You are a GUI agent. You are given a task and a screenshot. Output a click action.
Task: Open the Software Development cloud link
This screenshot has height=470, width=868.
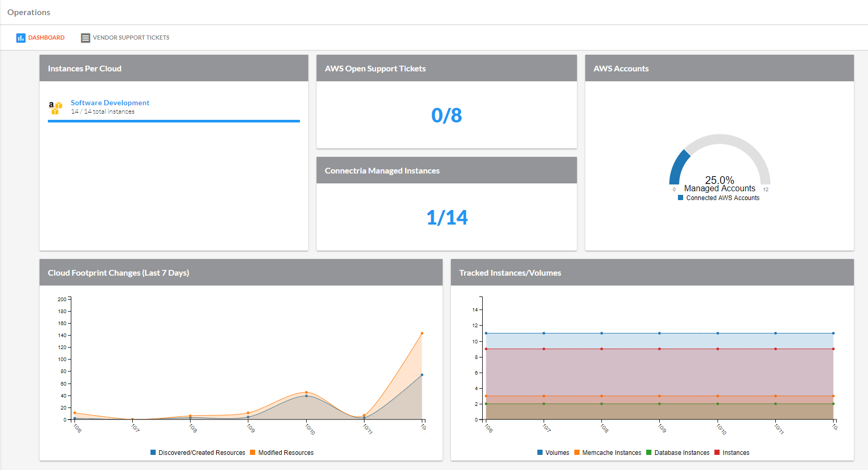pyautogui.click(x=110, y=103)
